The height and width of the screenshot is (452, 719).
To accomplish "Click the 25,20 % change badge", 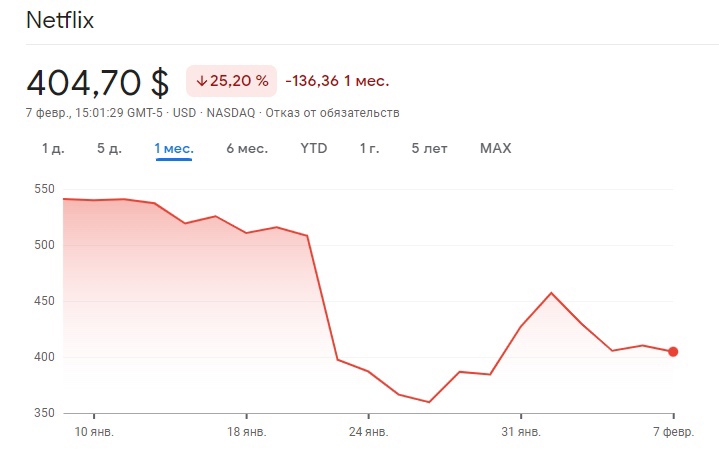I will tap(231, 81).
